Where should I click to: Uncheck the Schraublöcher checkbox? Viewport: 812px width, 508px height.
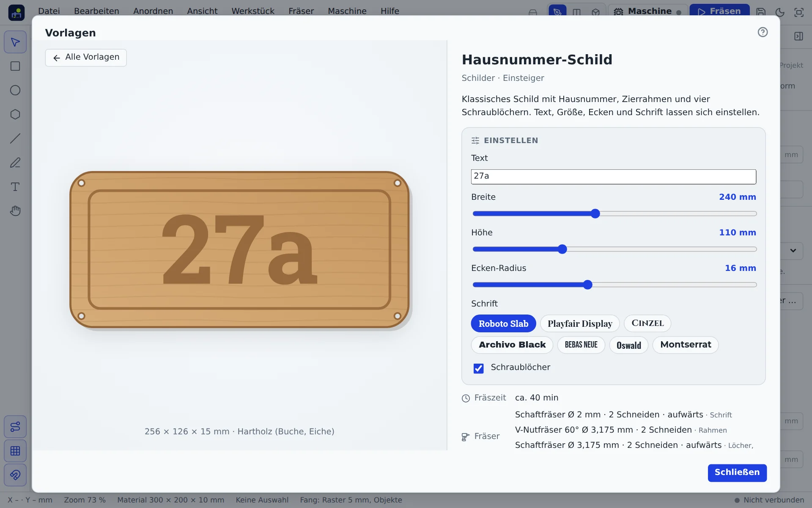pos(478,368)
